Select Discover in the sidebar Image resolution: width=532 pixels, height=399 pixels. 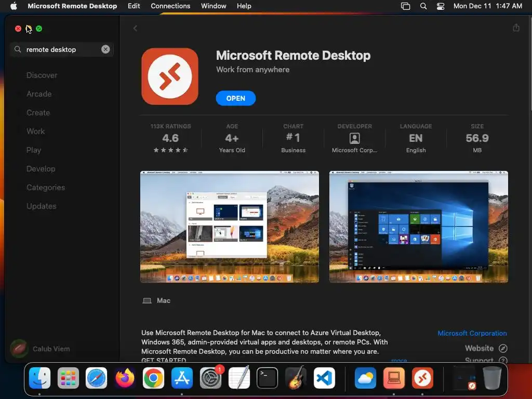(42, 75)
